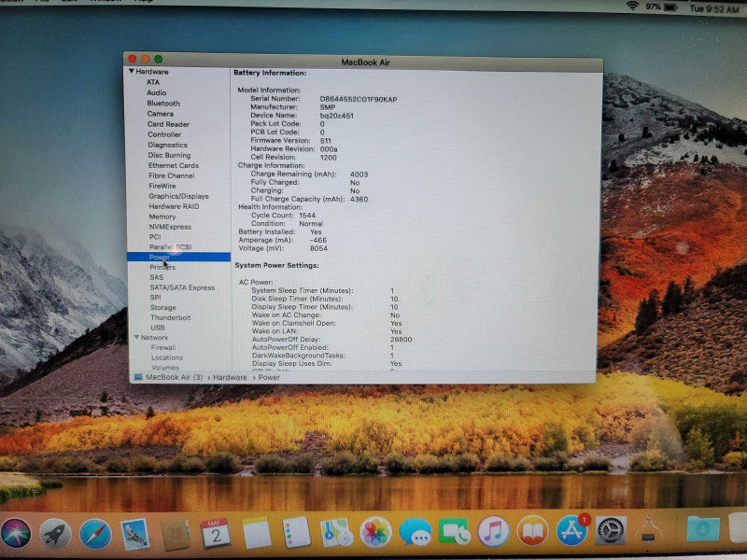Click Device Name value bq20z451
The width and height of the screenshot is (747, 560).
[x=336, y=116]
